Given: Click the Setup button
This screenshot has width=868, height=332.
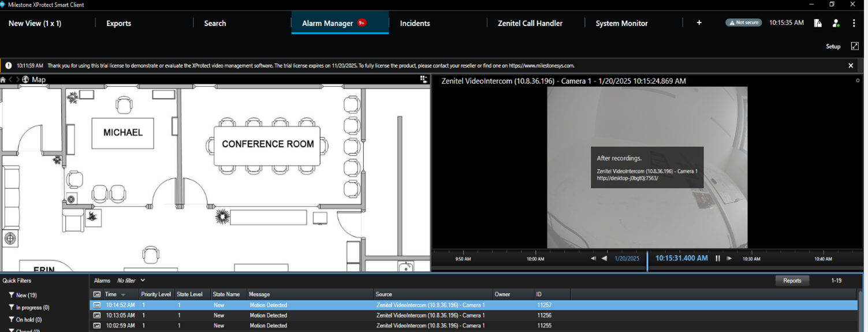Looking at the screenshot, I should click(833, 46).
